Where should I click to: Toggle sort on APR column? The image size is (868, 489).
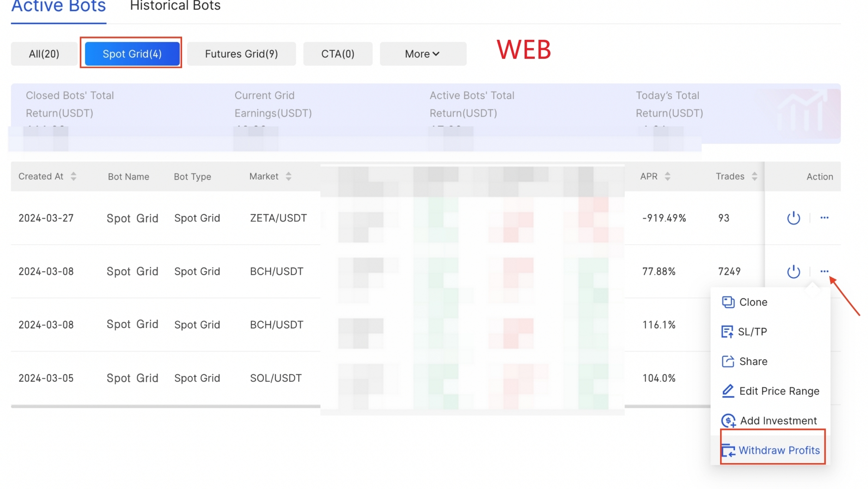(667, 176)
